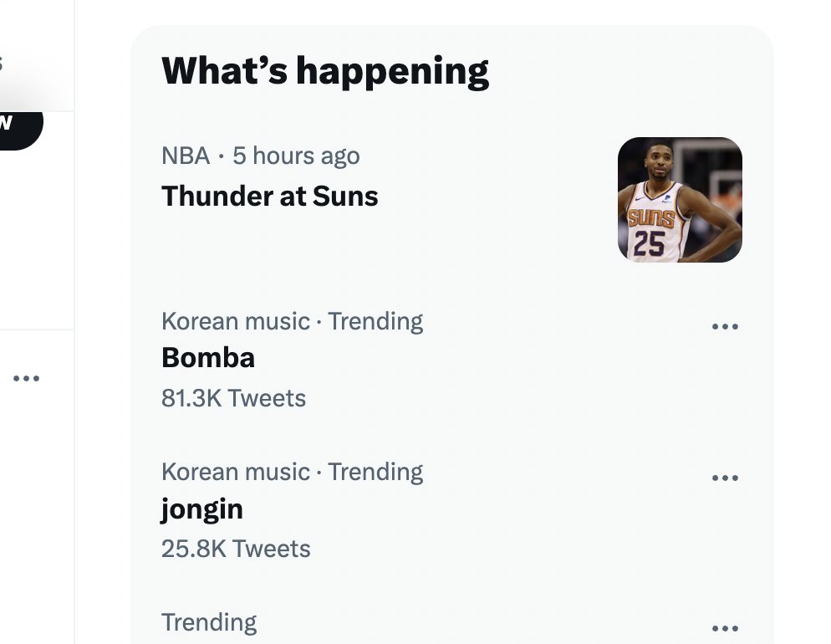Screen dimensions: 831x644
Task: Click Korean music label above jongin
Action: (x=235, y=472)
